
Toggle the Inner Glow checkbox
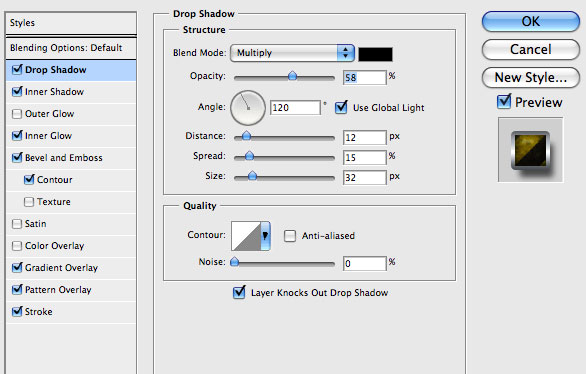click(17, 136)
